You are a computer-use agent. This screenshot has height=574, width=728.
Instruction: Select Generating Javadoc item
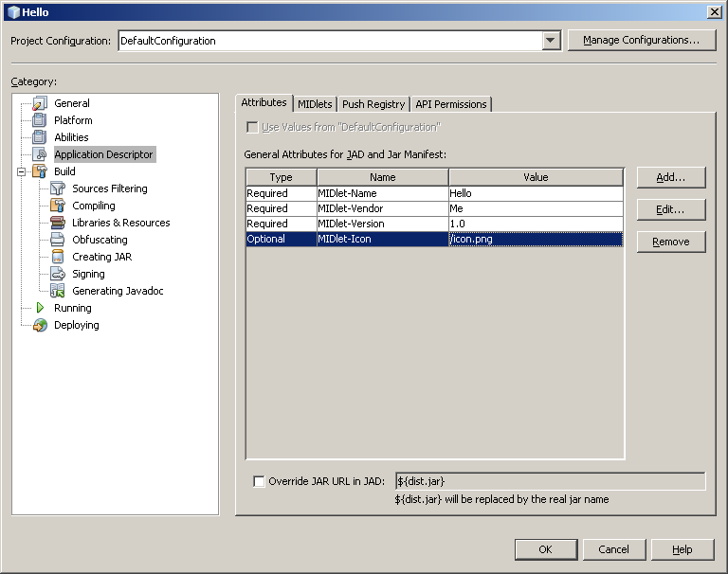click(118, 291)
